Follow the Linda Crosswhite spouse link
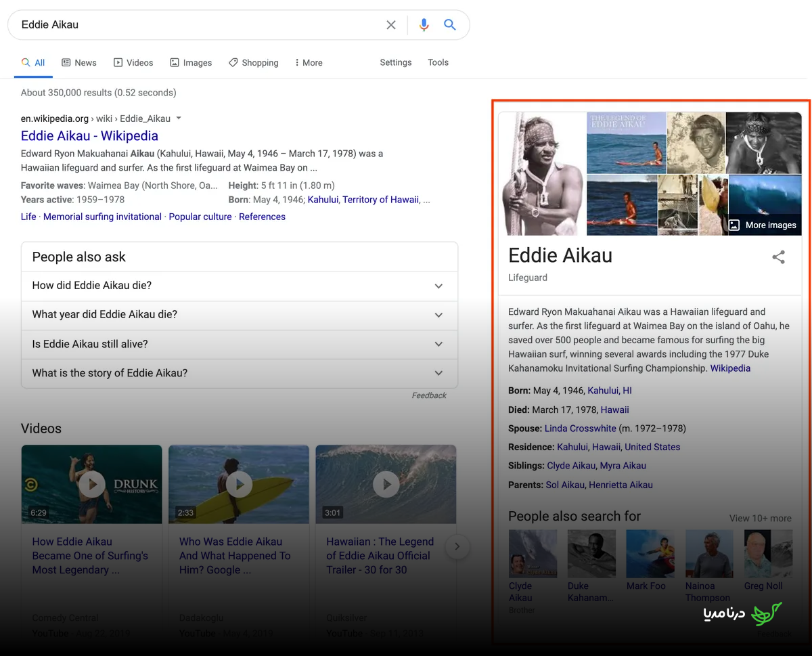Viewport: 812px width, 656px height. click(x=581, y=429)
